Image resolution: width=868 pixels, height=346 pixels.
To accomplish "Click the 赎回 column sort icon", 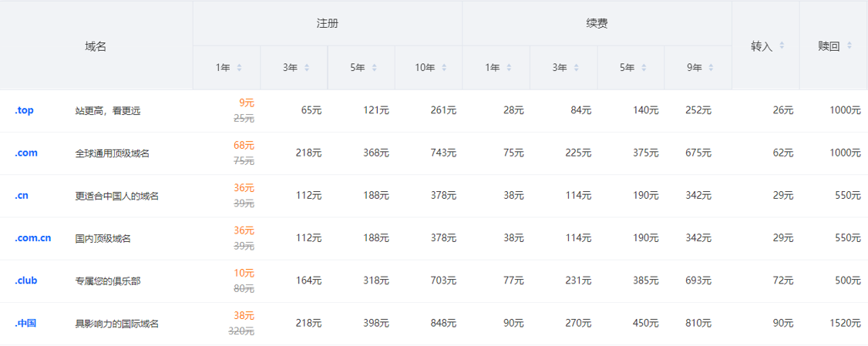I will click(849, 45).
